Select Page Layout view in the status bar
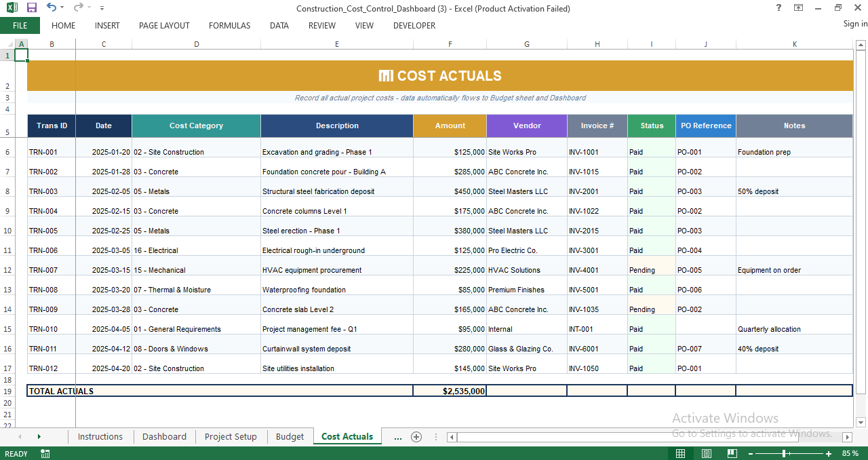Image resolution: width=868 pixels, height=460 pixels. click(706, 453)
